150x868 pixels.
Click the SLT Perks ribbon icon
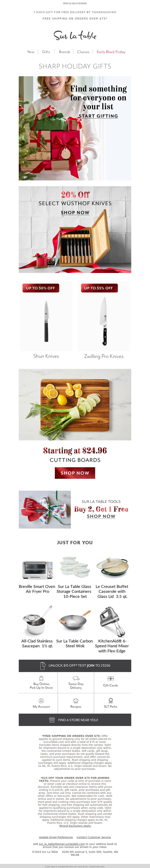point(111,701)
